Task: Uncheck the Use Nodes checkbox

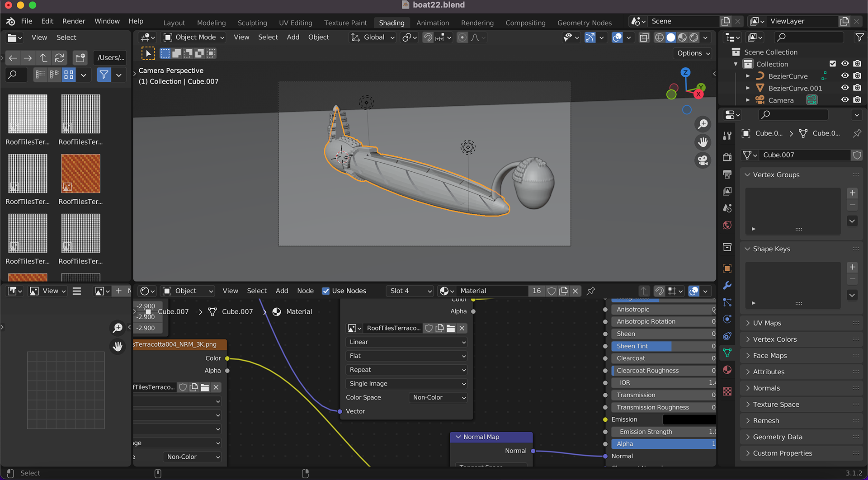Action: (x=325, y=291)
